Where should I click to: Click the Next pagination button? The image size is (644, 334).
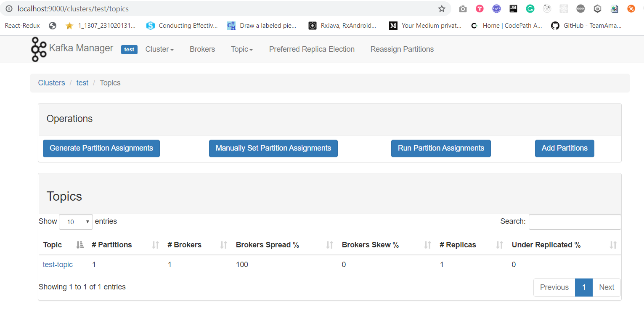click(x=607, y=287)
